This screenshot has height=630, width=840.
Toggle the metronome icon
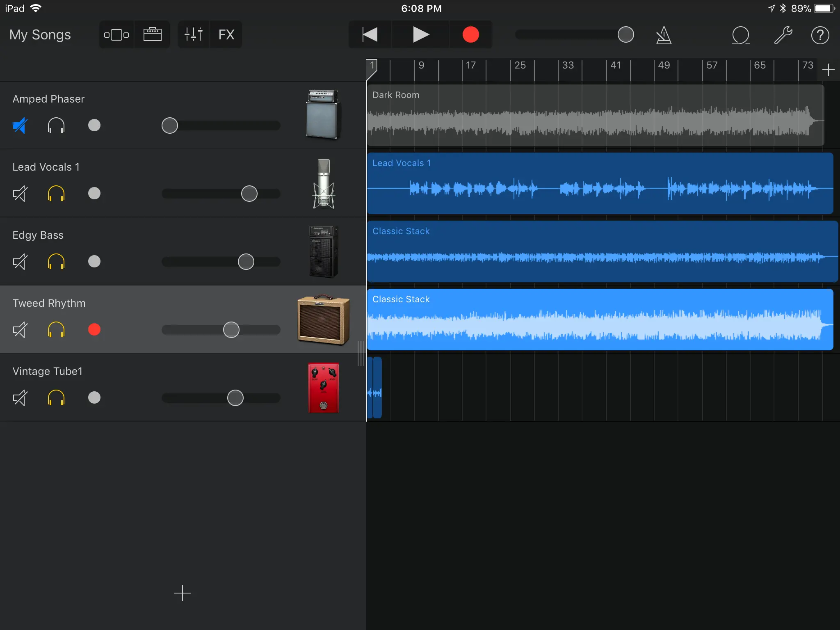[663, 35]
